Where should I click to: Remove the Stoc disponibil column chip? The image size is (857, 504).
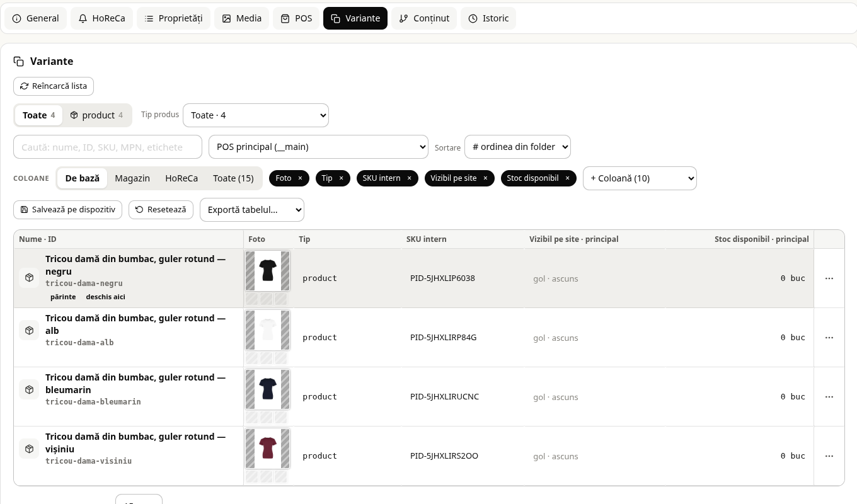[567, 178]
